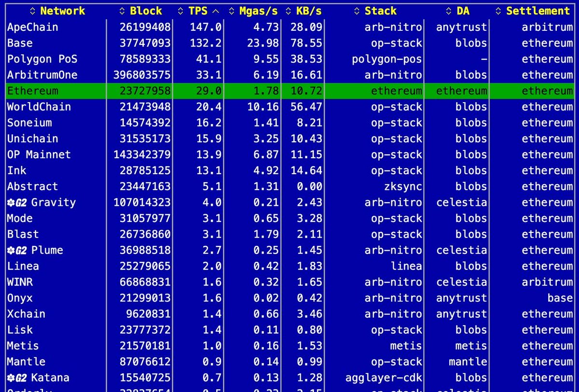
Task: Select the Ink network name
Action: (x=17, y=171)
